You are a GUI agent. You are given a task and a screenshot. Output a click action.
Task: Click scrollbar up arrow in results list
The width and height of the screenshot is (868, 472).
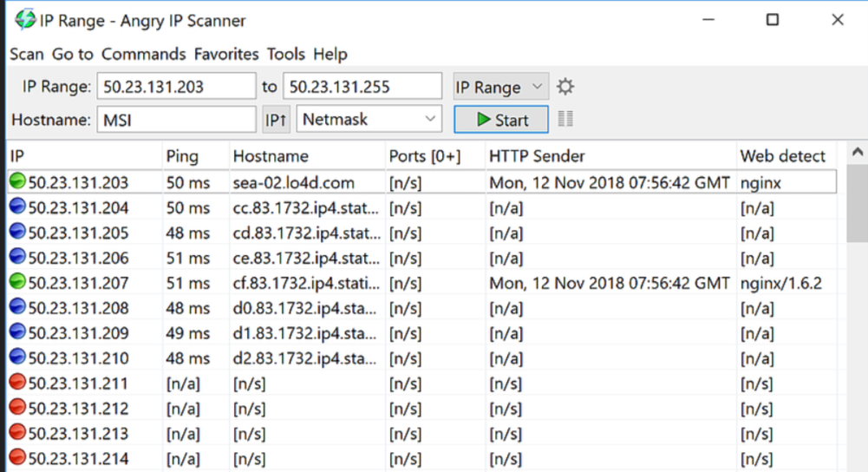click(858, 152)
